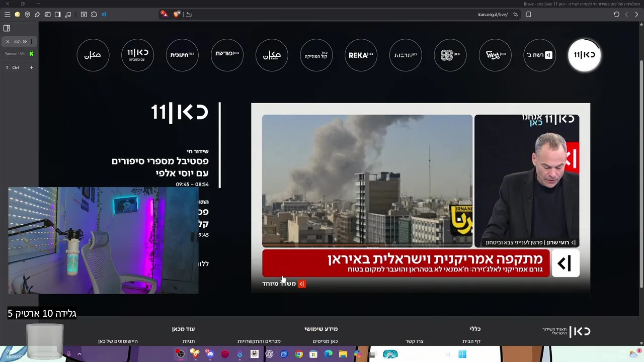Viewport: 644px width, 362px height.
Task: Select the Kan REKA channel circle
Action: point(361,55)
